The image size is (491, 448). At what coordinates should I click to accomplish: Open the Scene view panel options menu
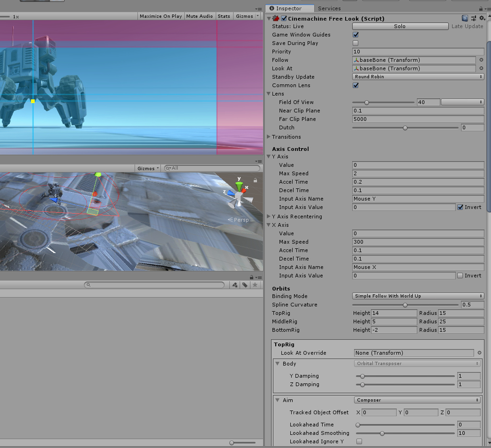click(258, 161)
